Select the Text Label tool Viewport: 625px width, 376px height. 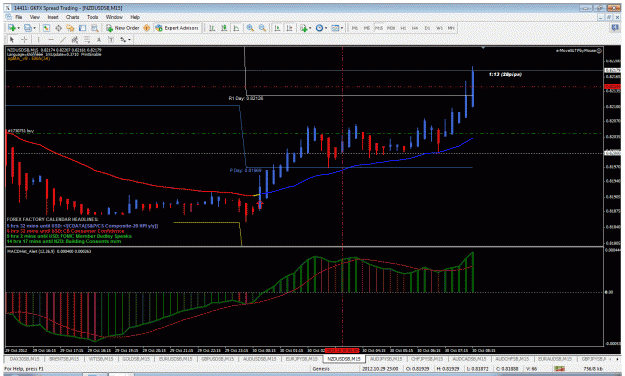click(x=111, y=39)
